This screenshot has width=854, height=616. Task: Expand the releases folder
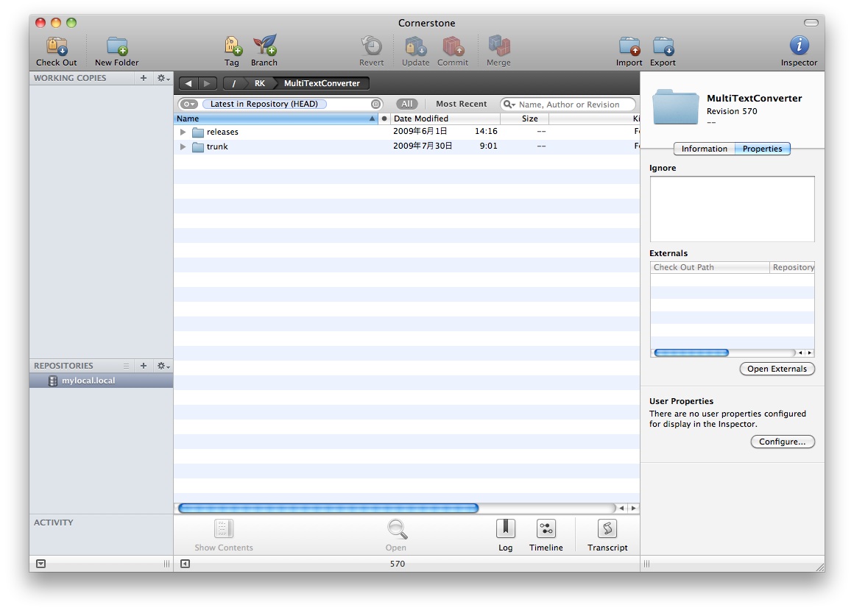[x=183, y=132]
